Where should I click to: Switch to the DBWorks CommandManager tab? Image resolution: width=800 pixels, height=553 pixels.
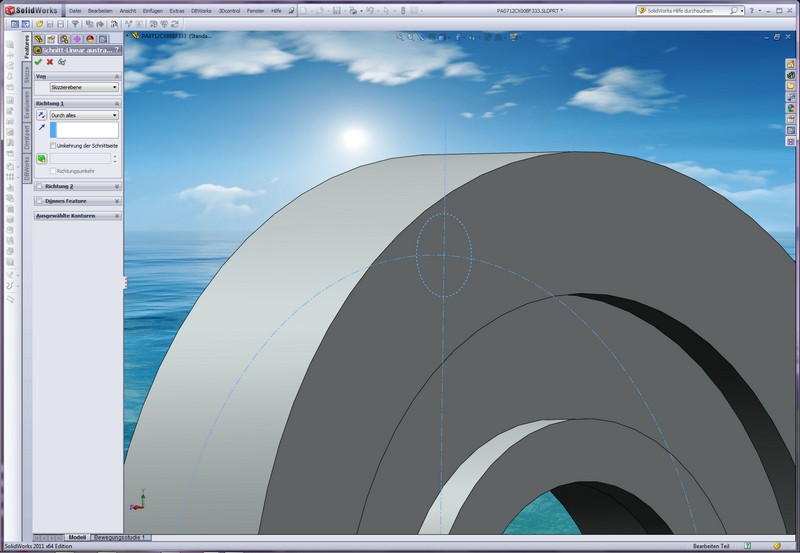point(27,168)
